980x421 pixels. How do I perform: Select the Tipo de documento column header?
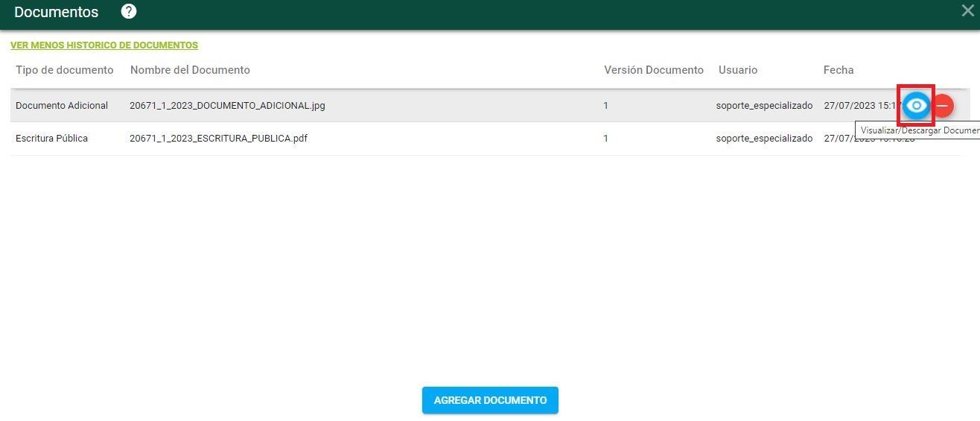pos(65,70)
